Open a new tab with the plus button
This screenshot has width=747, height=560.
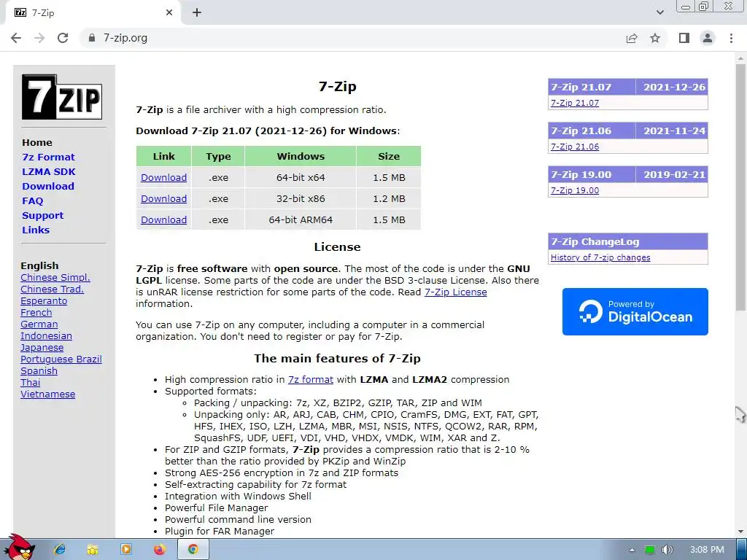(197, 13)
